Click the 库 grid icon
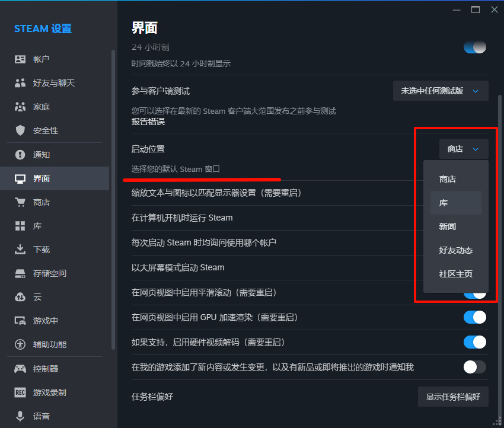The image size is (504, 428). tap(20, 226)
